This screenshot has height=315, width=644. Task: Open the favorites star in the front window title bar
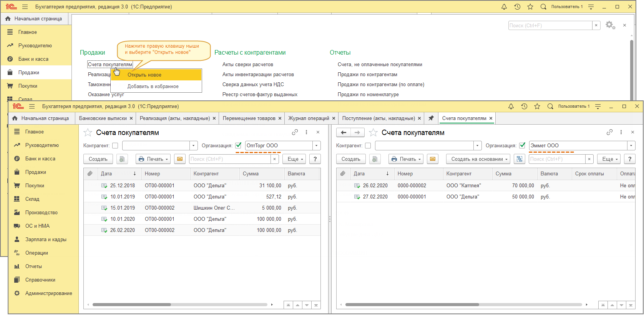(x=537, y=107)
